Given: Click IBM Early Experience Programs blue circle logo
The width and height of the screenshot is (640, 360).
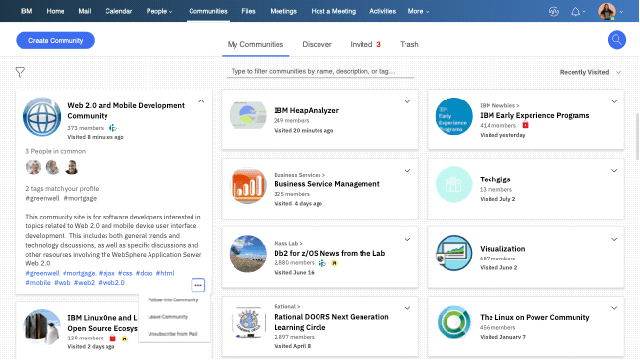Looking at the screenshot, I should [x=453, y=117].
